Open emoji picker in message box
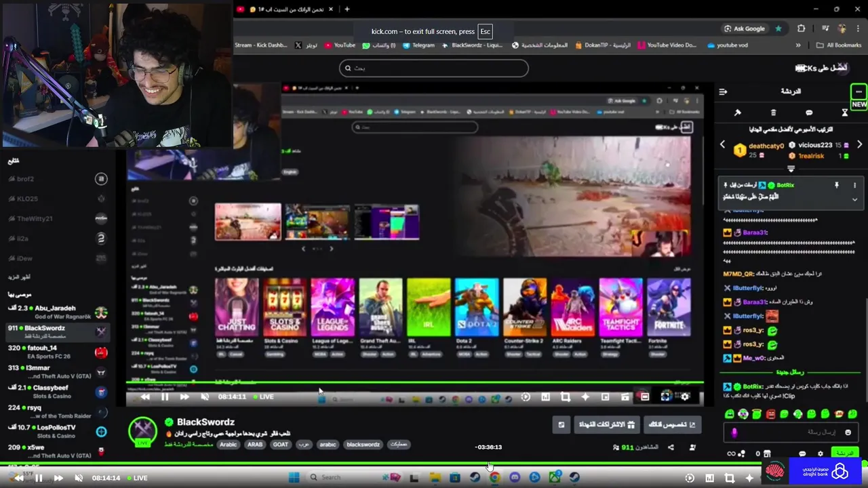This screenshot has width=868, height=488. 848,432
